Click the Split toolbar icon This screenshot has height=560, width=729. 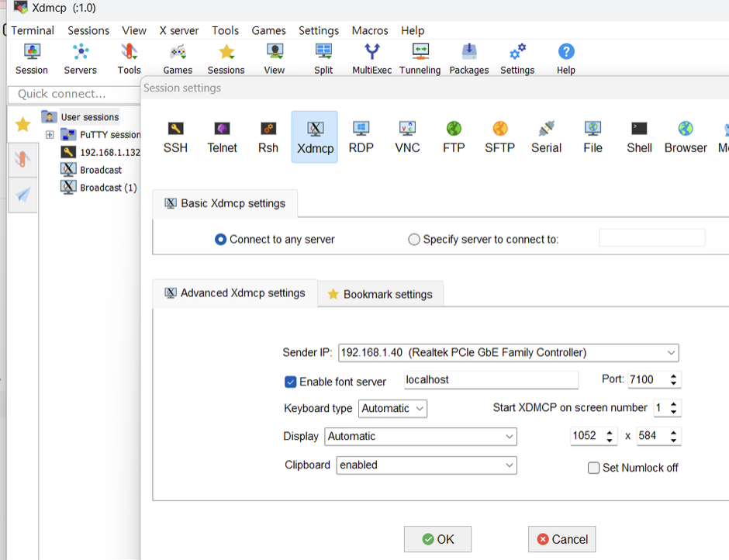(x=323, y=59)
